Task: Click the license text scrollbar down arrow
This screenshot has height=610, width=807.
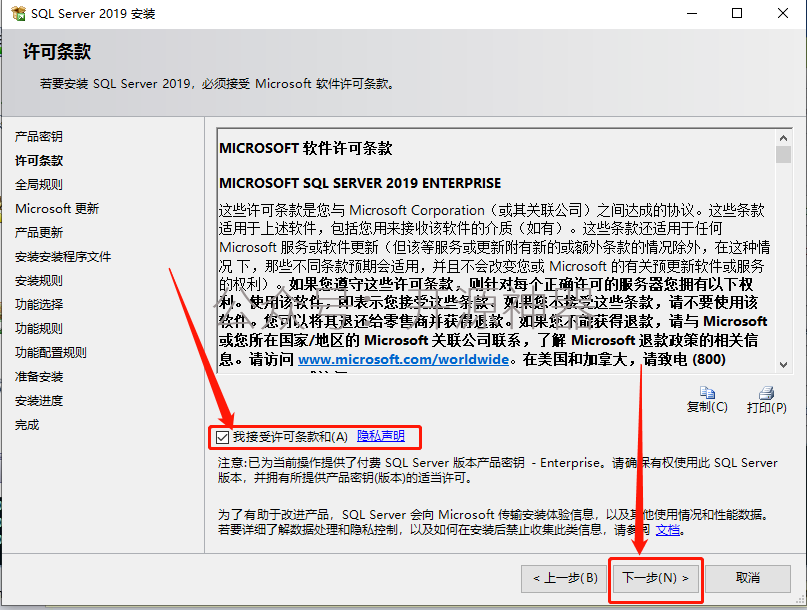Action: pyautogui.click(x=783, y=364)
